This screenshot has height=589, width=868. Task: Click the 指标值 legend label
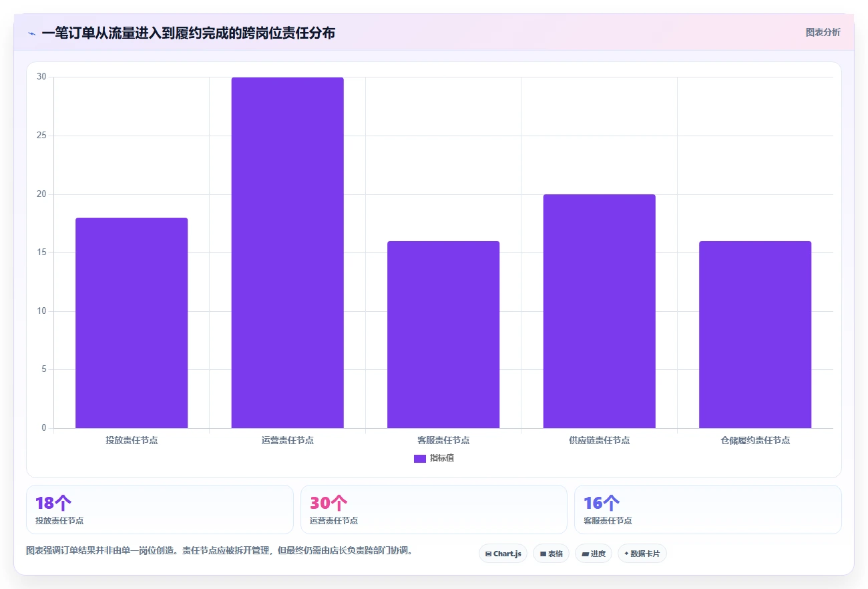click(442, 458)
